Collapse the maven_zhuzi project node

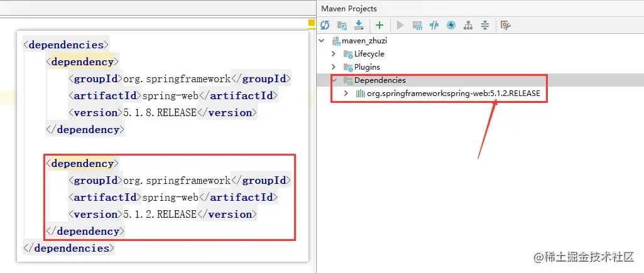322,41
